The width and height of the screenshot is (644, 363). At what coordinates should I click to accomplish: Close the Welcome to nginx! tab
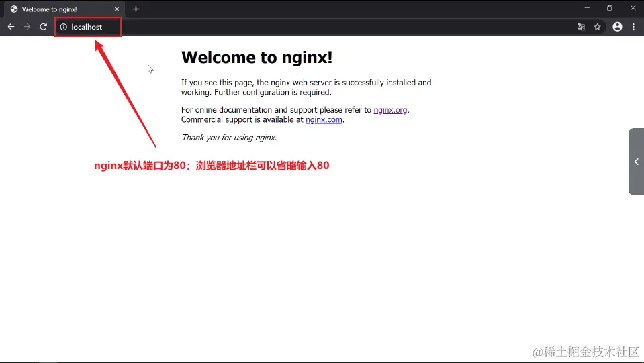tap(117, 9)
